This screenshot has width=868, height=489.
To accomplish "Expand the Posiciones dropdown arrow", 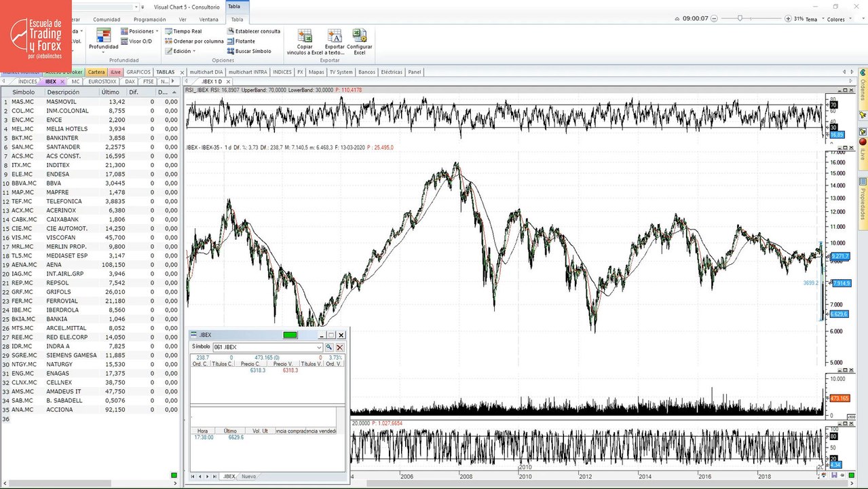I will click(x=157, y=31).
